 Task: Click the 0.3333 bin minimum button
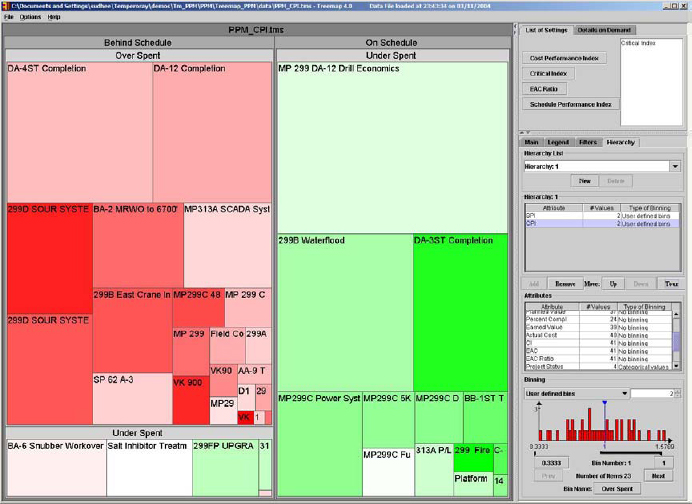[551, 463]
